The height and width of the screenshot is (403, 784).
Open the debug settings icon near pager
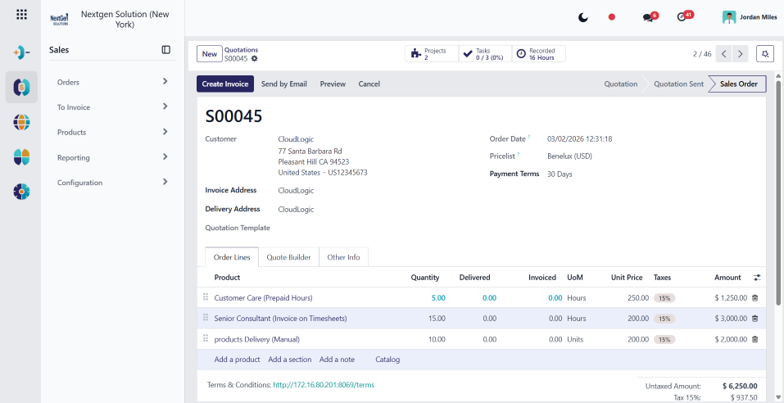[765, 54]
